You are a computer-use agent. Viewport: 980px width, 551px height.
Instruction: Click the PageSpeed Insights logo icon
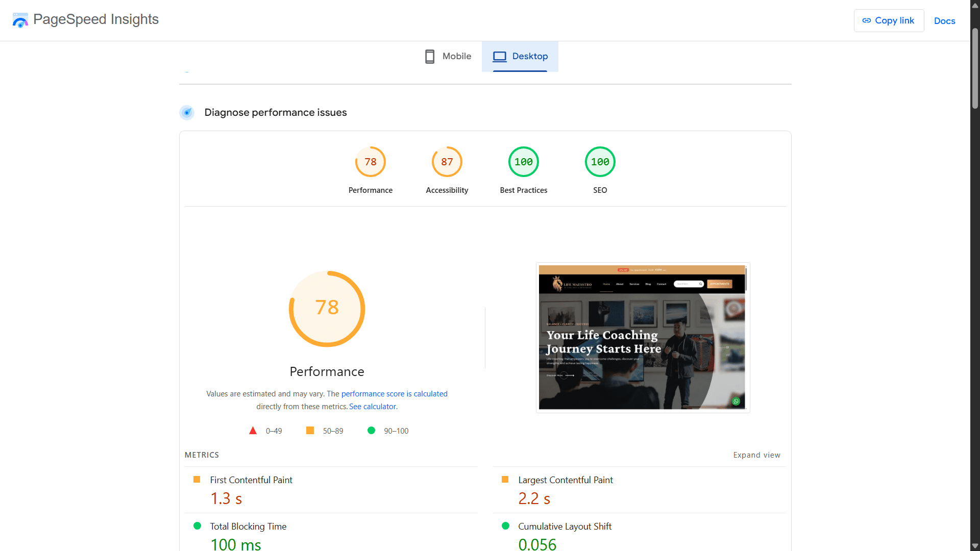(20, 20)
